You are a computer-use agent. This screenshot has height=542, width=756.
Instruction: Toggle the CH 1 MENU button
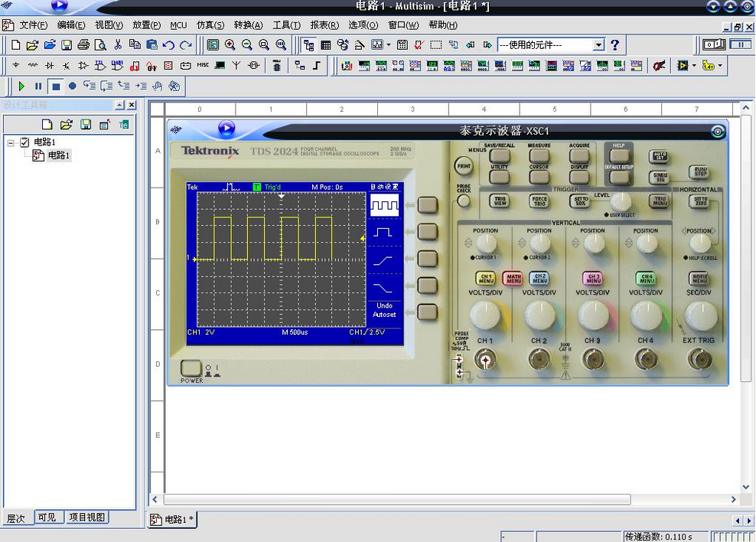click(x=486, y=278)
